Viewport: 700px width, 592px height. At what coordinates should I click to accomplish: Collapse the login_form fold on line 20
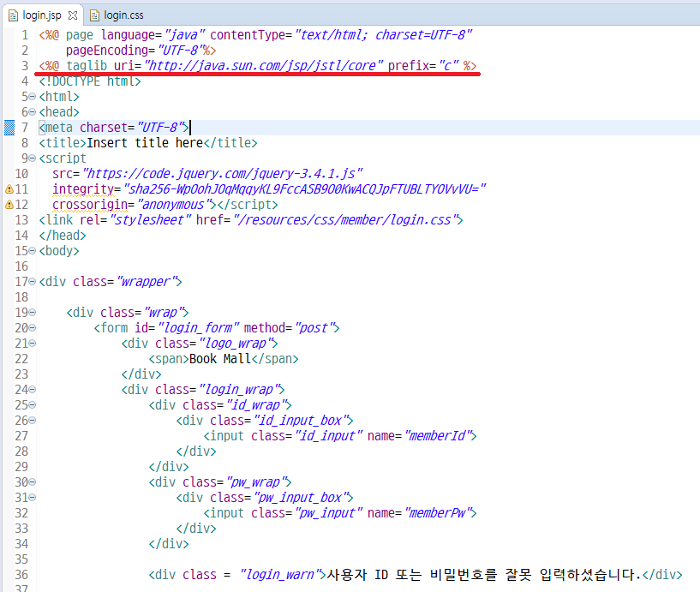pyautogui.click(x=33, y=328)
